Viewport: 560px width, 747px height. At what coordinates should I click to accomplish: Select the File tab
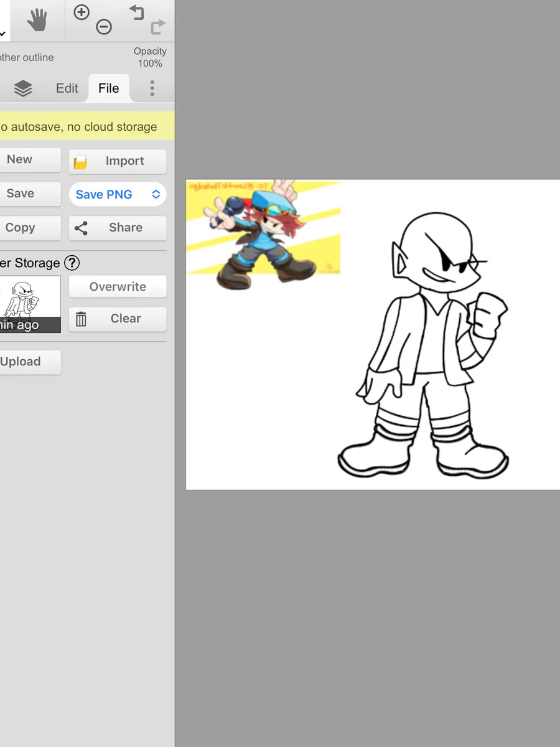108,88
